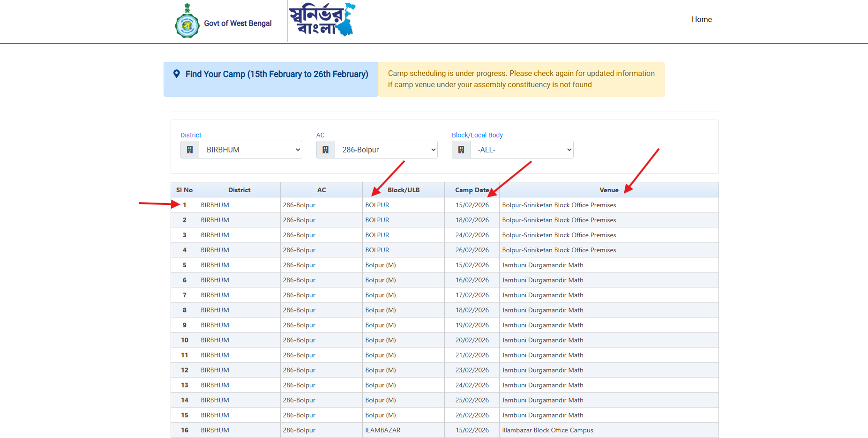This screenshot has height=438, width=868.
Task: Click the Block/ULB column header
Action: [x=403, y=190]
